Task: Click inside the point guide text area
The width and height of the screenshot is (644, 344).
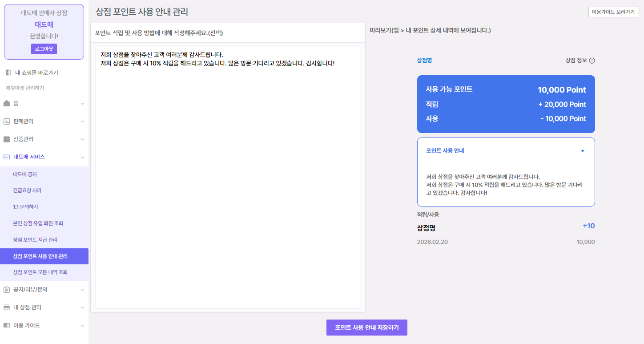Action: 228,178
